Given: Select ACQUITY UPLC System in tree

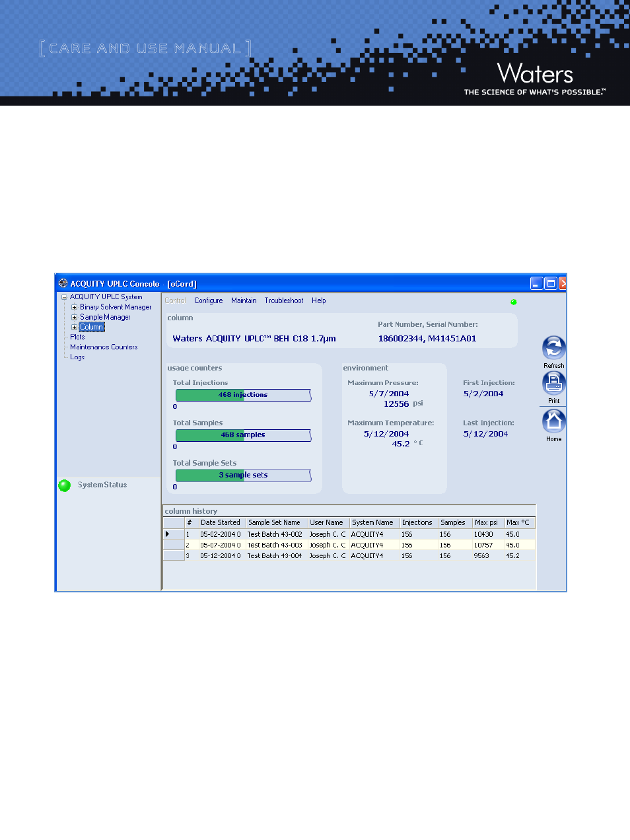Looking at the screenshot, I should point(106,297).
